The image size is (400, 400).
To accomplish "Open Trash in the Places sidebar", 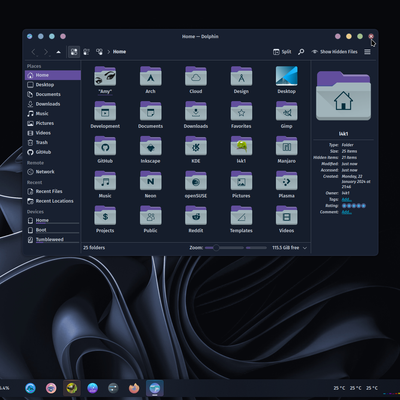I will [53, 143].
